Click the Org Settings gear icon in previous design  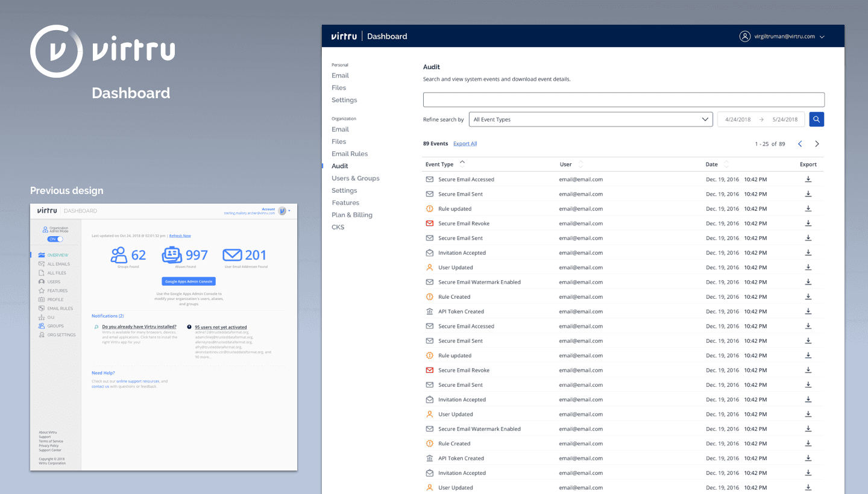pos(42,334)
